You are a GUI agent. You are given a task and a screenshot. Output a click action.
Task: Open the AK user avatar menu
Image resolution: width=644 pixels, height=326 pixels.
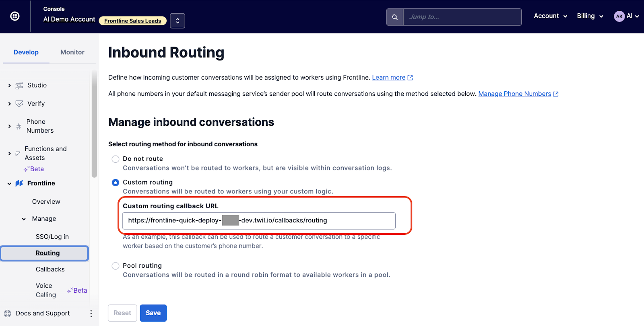tap(626, 16)
